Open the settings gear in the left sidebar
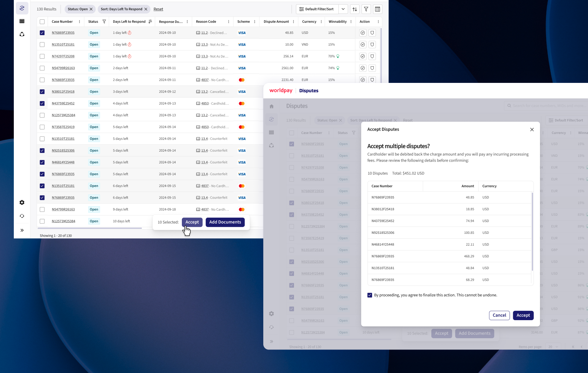The width and height of the screenshot is (588, 373). (22, 202)
